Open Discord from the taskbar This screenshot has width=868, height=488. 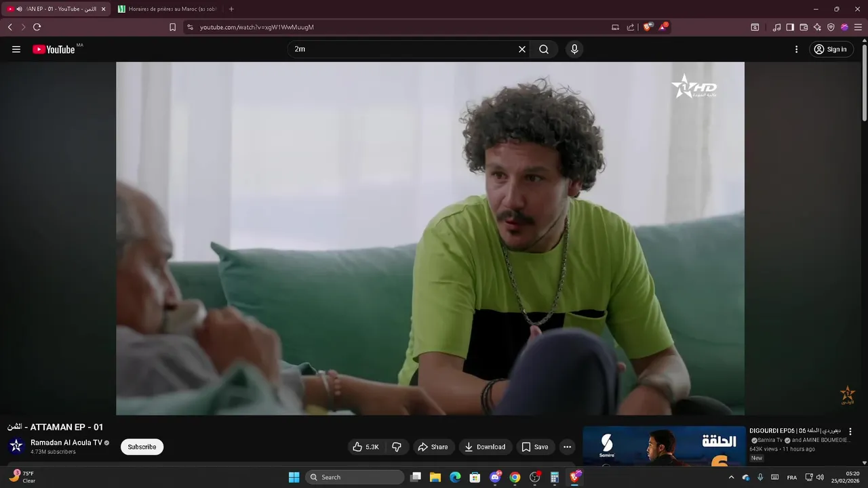coord(496,477)
